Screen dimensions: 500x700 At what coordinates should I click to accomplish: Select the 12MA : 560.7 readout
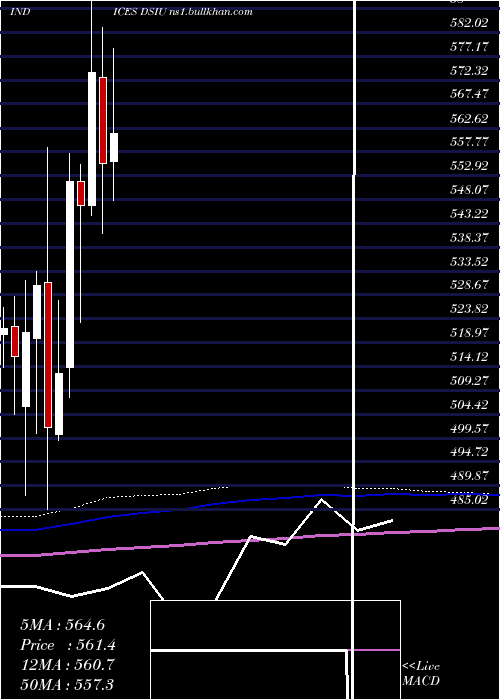tap(68, 664)
